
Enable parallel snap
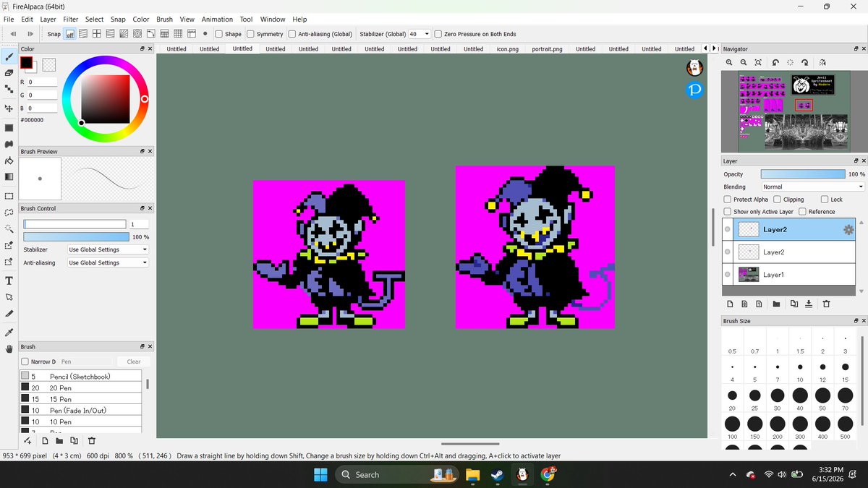pyautogui.click(x=84, y=33)
